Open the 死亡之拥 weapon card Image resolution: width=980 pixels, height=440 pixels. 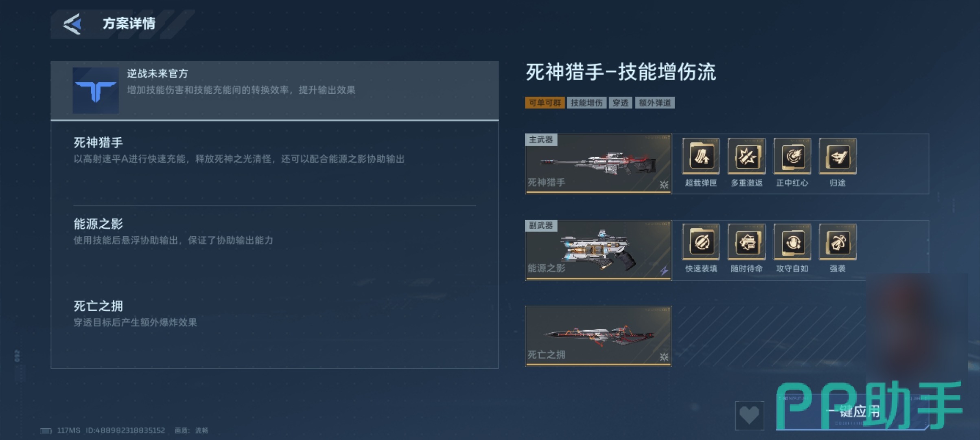point(598,336)
